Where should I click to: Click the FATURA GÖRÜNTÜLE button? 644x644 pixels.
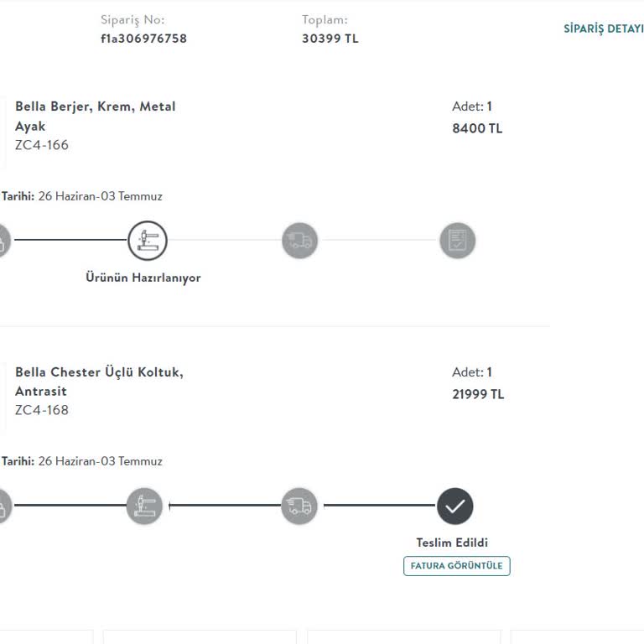456,566
